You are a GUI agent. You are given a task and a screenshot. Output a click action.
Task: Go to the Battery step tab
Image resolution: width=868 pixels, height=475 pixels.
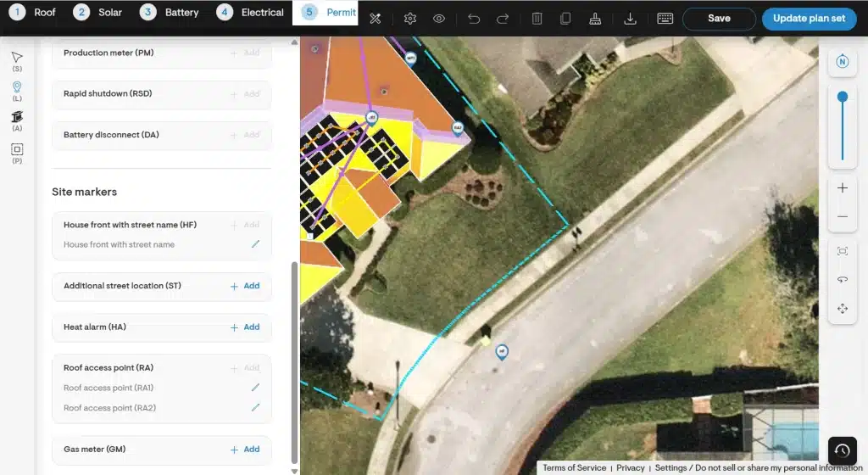[x=170, y=13]
